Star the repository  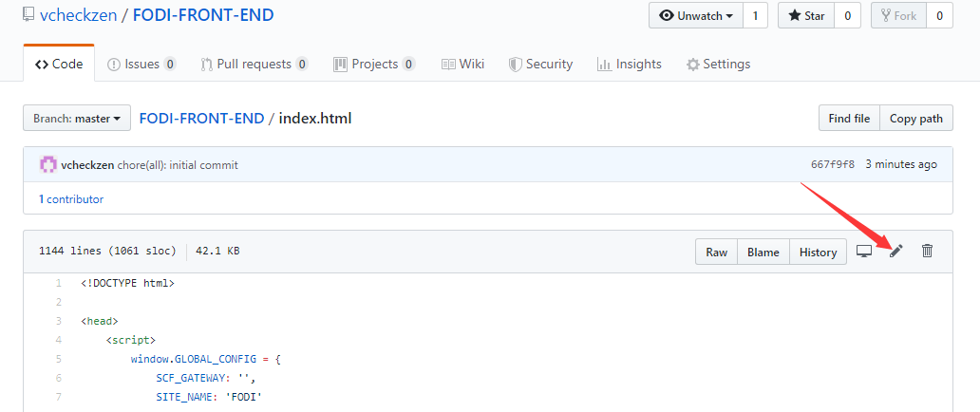coord(806,15)
